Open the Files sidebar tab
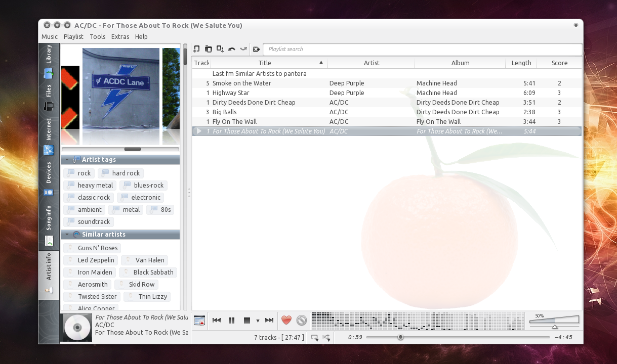This screenshot has width=617, height=364. click(49, 98)
